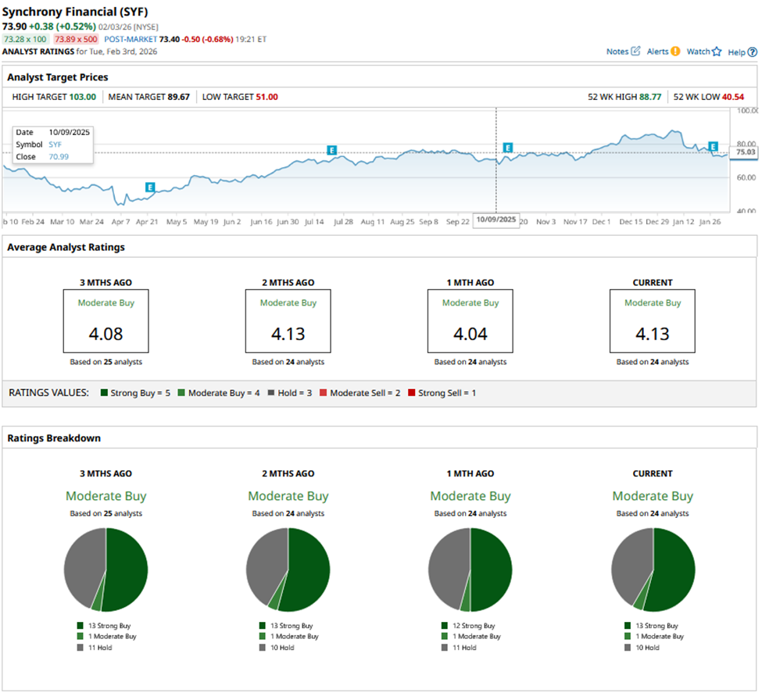Viewport: 762px width, 700px height.
Task: Click the Alerts bell icon
Action: tap(675, 52)
